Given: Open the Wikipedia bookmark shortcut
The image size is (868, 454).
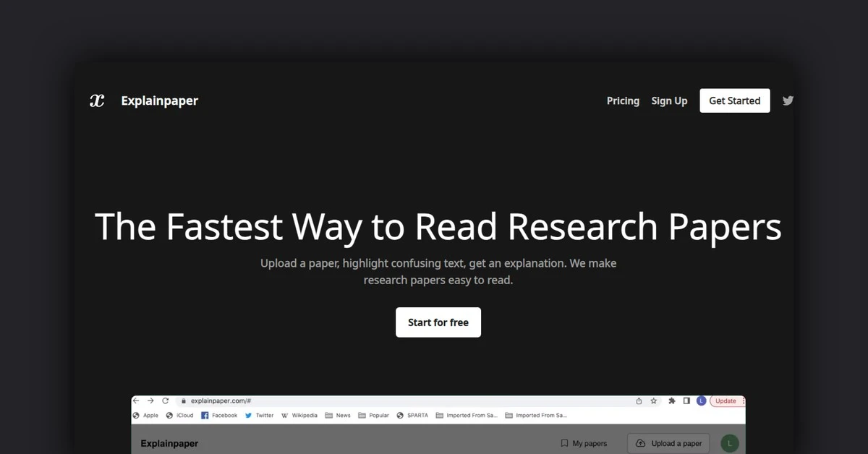Looking at the screenshot, I should [x=299, y=415].
